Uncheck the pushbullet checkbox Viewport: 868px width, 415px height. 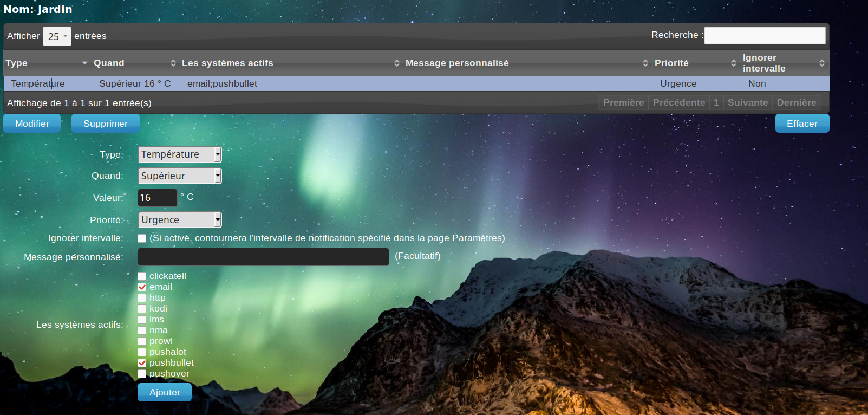tap(142, 363)
